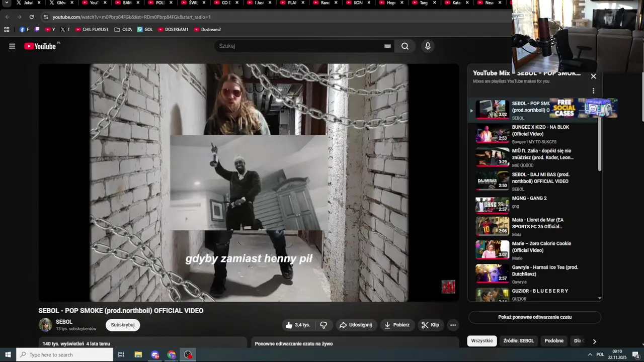
Task: Start voice search with the microphone
Action: point(428,46)
